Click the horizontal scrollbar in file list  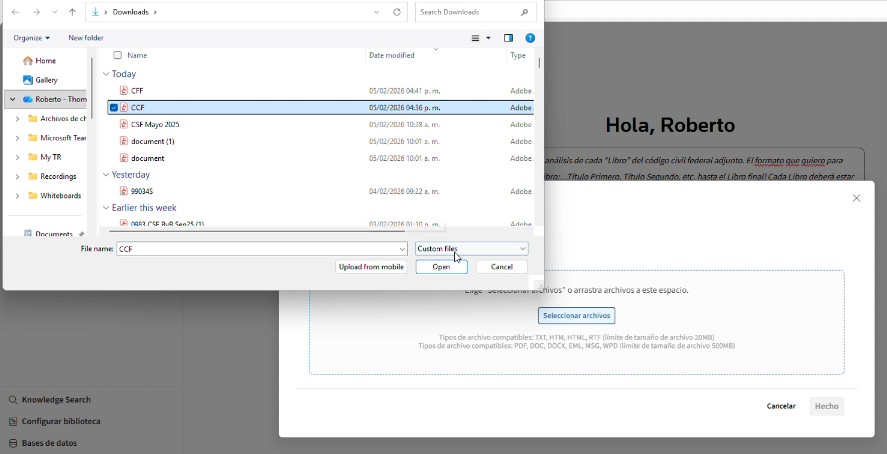[x=257, y=230]
